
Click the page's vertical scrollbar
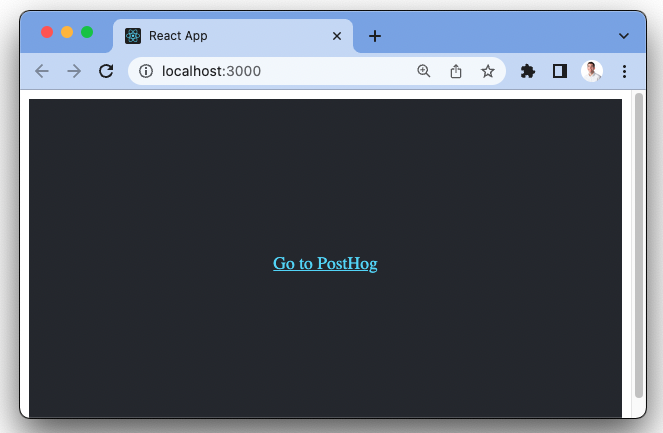tap(639, 250)
